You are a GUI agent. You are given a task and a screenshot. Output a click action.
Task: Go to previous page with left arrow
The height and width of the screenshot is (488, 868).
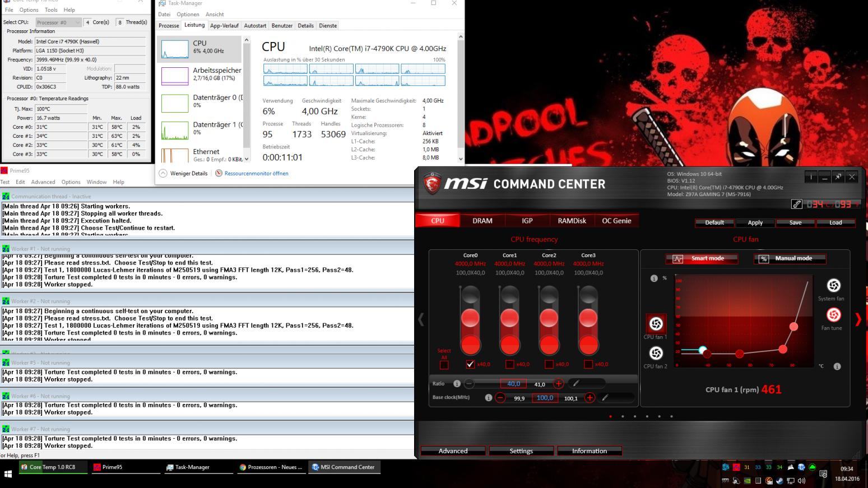pyautogui.click(x=421, y=319)
